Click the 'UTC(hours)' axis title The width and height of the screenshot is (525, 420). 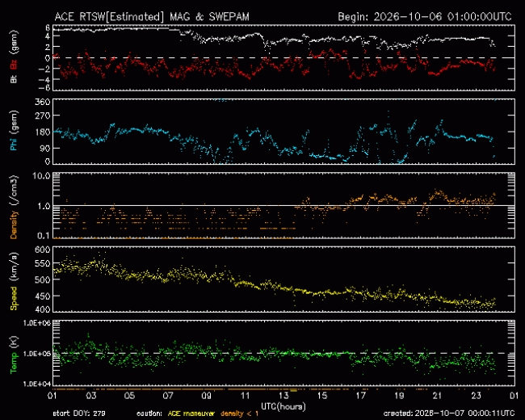tap(283, 406)
